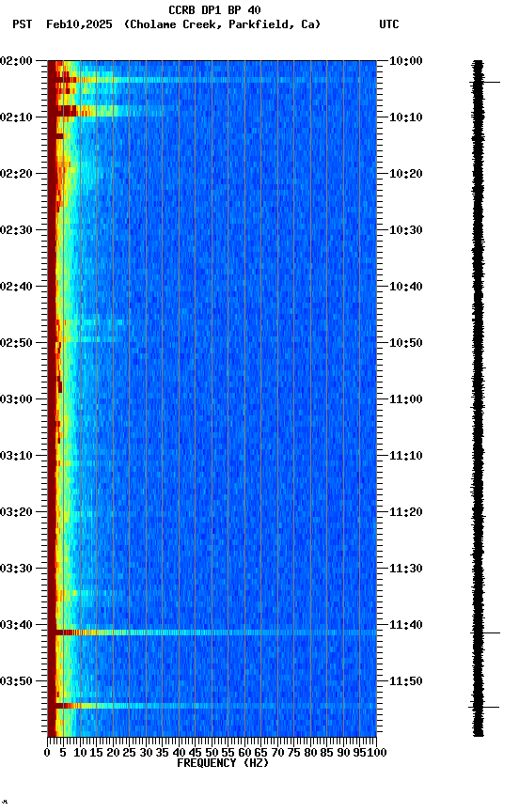The width and height of the screenshot is (519, 812).
Task: Click the PST time label 02:10
Action: 16,117
